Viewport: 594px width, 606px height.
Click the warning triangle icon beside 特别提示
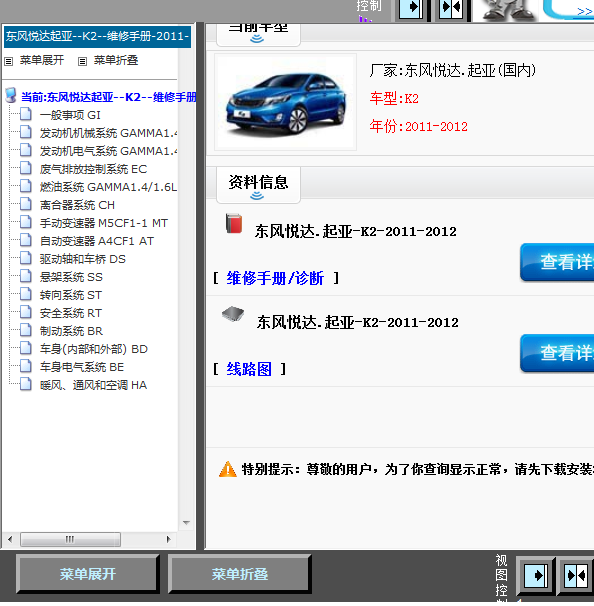(x=228, y=469)
